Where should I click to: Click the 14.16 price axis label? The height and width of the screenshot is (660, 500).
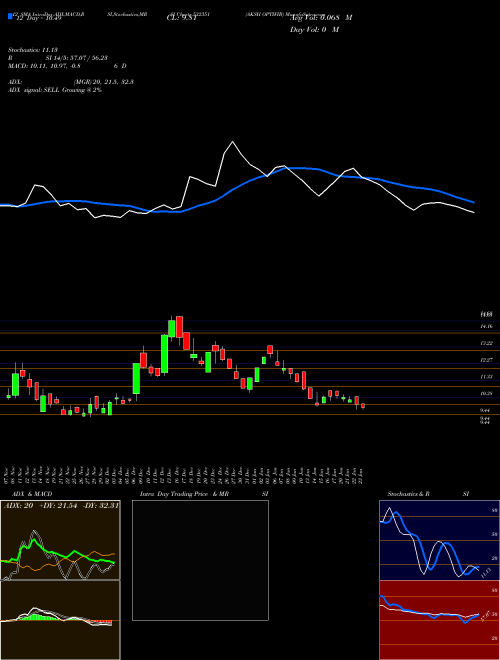tap(486, 326)
